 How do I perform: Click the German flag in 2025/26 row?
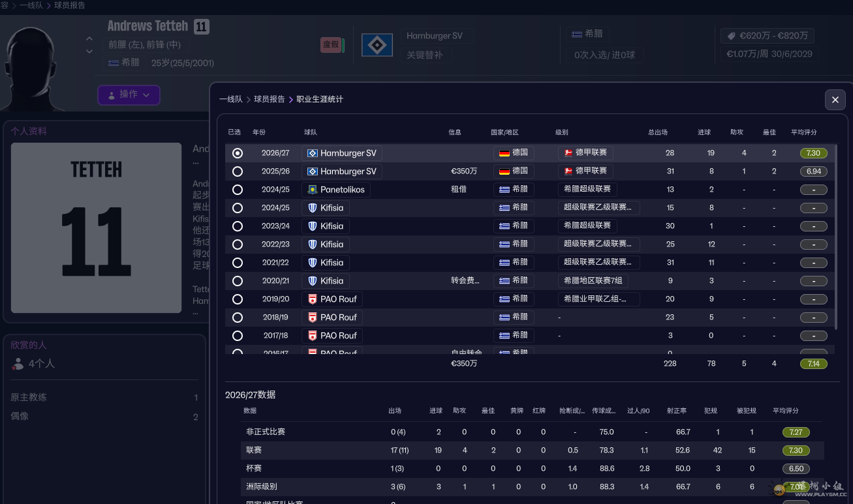tap(504, 171)
